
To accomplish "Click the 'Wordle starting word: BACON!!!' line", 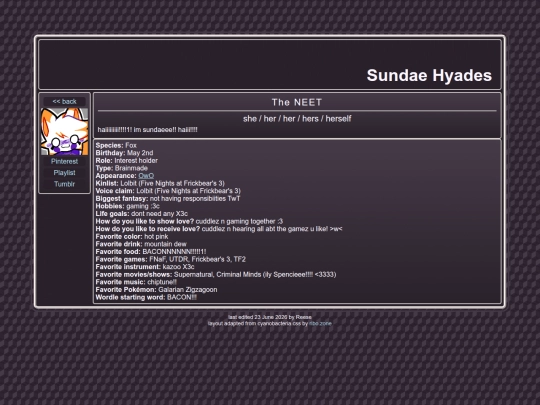I will pos(146,297).
